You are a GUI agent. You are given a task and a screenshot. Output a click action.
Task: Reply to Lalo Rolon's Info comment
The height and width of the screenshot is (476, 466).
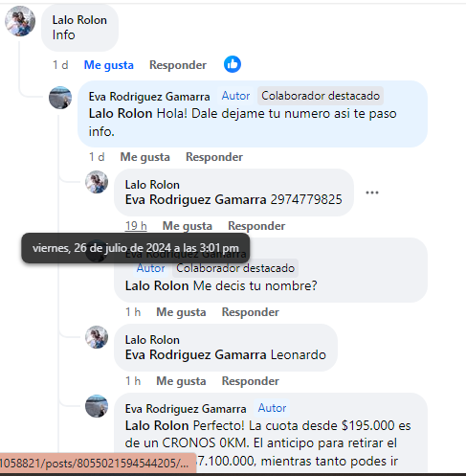coord(178,65)
